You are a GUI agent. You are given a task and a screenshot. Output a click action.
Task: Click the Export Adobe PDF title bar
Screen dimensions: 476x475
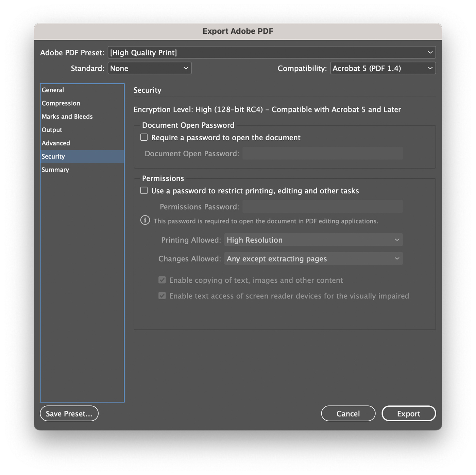click(x=238, y=31)
